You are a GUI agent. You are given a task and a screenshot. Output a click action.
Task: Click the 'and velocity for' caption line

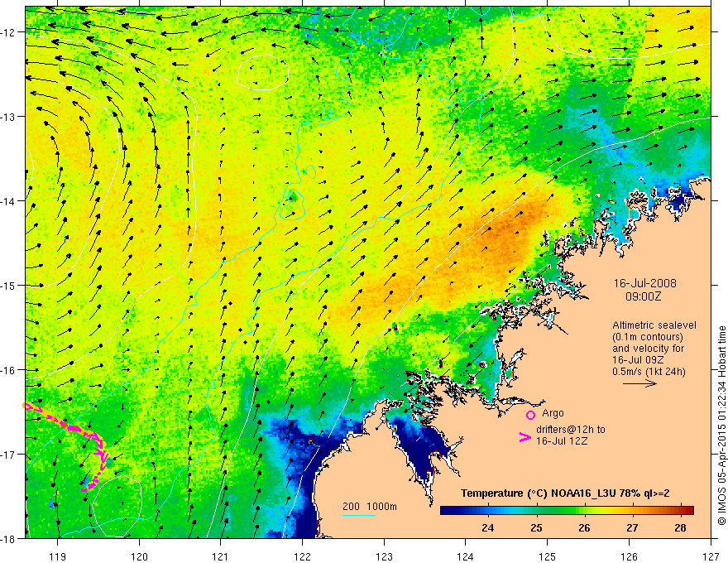pyautogui.click(x=648, y=349)
